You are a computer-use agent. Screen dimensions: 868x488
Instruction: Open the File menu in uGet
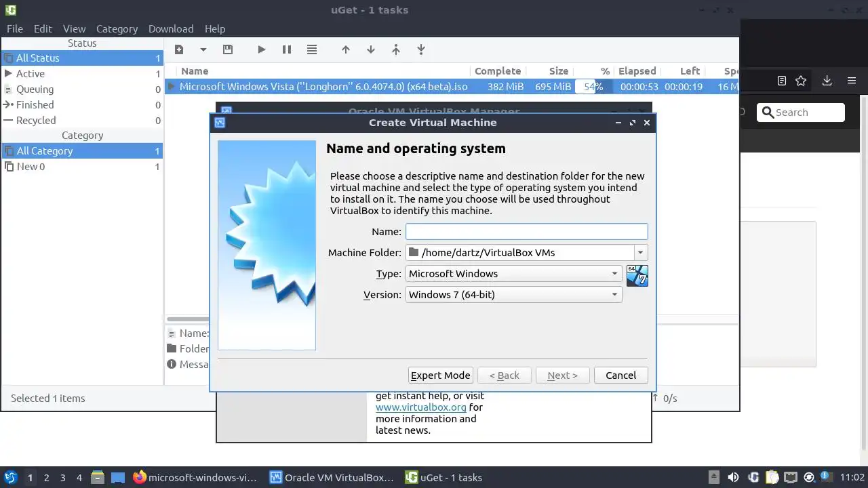pos(15,28)
